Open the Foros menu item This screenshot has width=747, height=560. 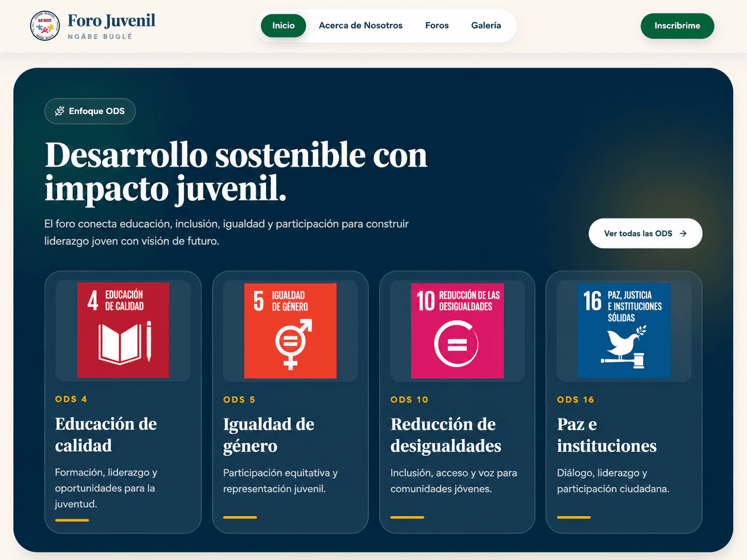[437, 26]
